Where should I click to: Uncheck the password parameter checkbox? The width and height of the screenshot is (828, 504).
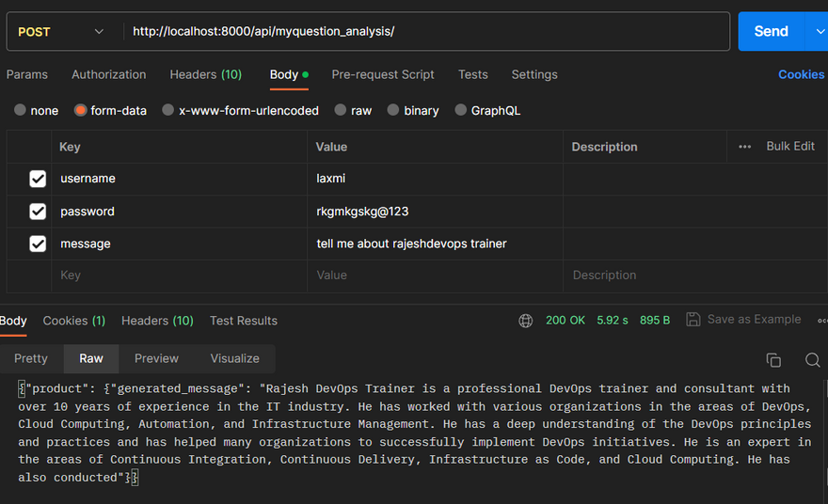point(38,212)
